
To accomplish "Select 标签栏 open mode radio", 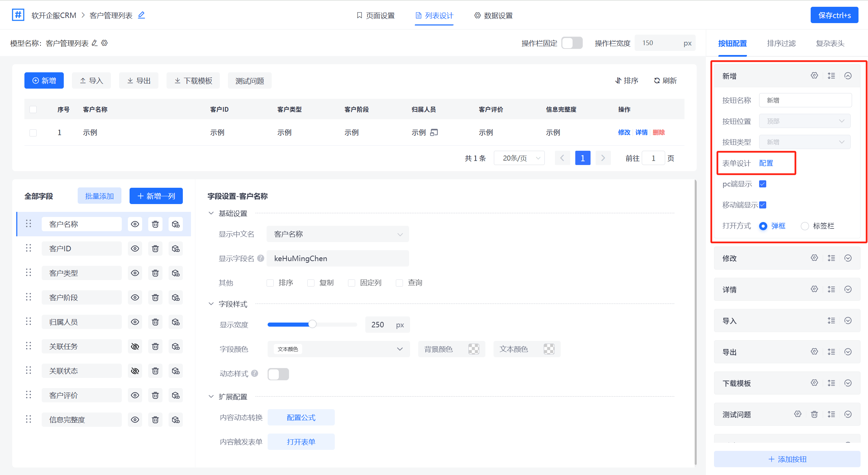I will coord(805,226).
